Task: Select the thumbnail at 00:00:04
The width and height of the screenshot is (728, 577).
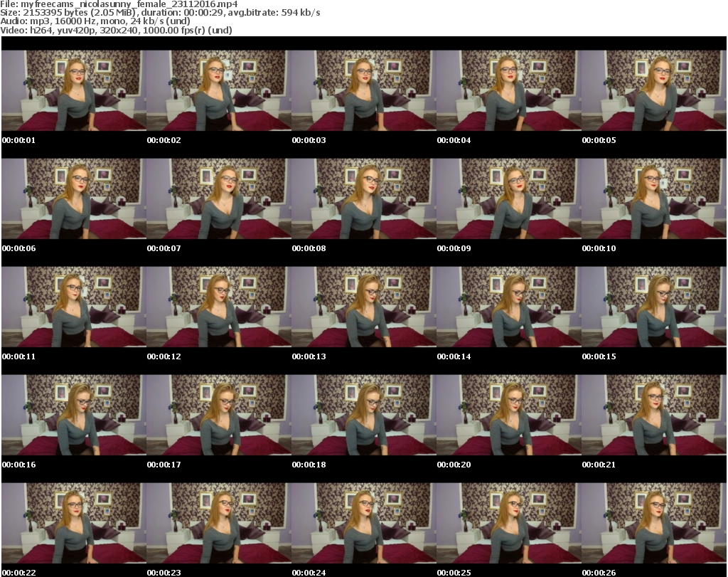Action: pyautogui.click(x=509, y=90)
